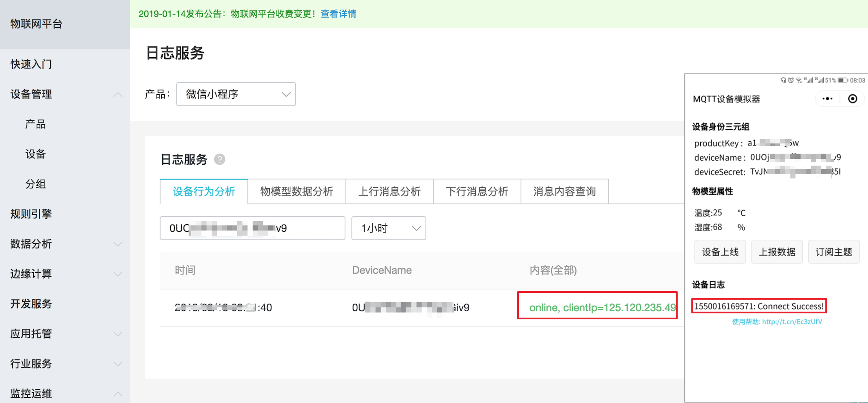The width and height of the screenshot is (868, 403).
Task: Switch to the 下行消息分析 tab
Action: 477,191
